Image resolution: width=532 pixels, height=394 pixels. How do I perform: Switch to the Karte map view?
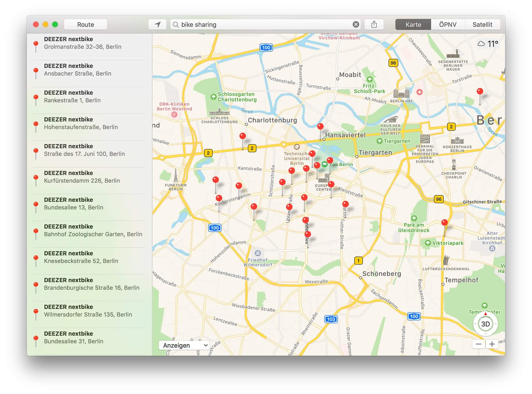click(x=413, y=24)
